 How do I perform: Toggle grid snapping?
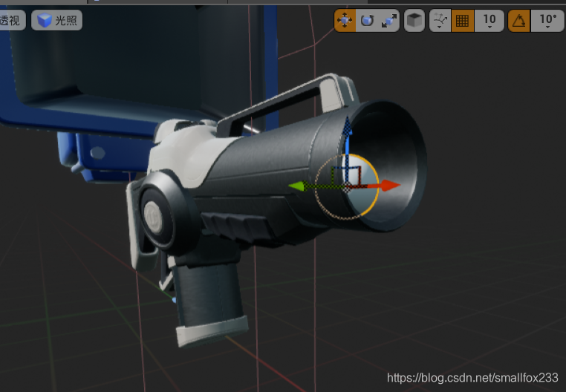[463, 20]
